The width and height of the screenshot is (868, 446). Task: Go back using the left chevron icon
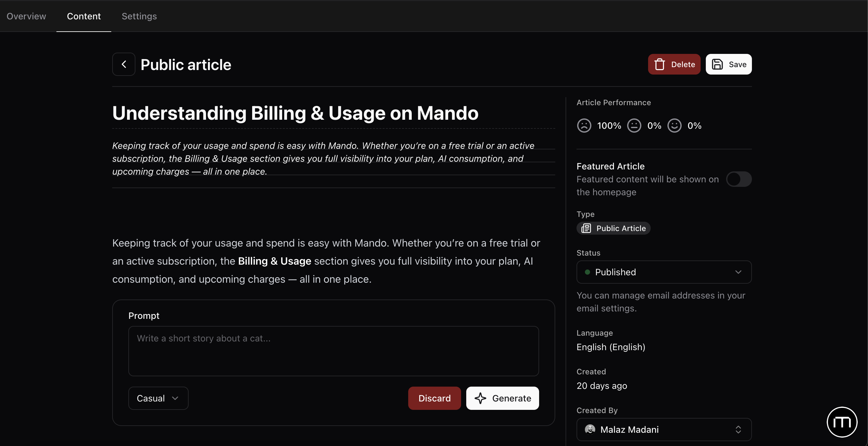[124, 64]
